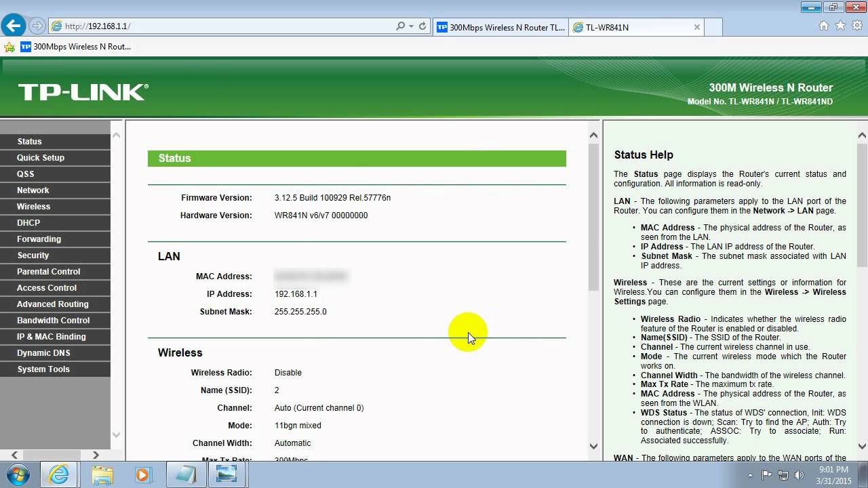Click firmware version 3.12.5 Build text
The height and width of the screenshot is (488, 868).
[x=332, y=198]
